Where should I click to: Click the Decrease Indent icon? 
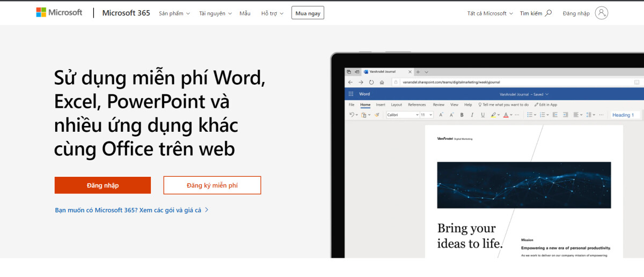tap(555, 115)
